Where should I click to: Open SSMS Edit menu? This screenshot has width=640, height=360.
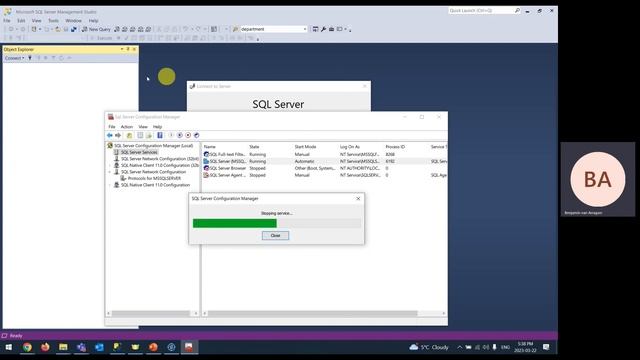click(x=21, y=20)
